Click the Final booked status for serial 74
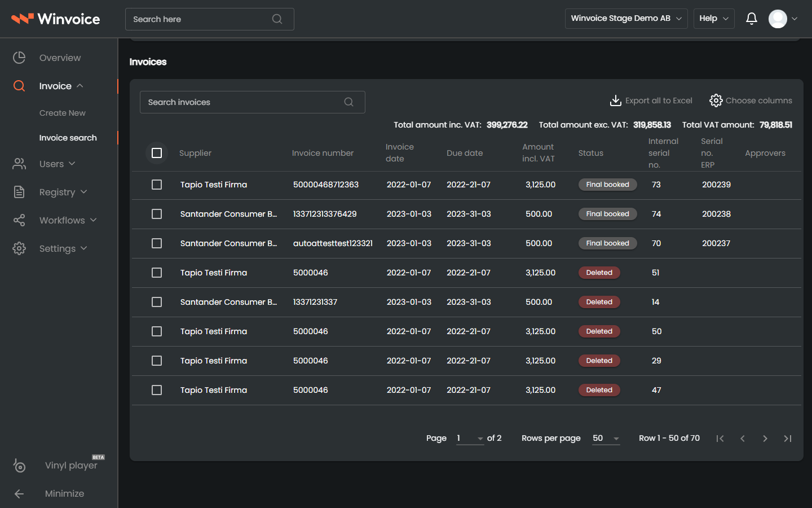 (x=607, y=214)
